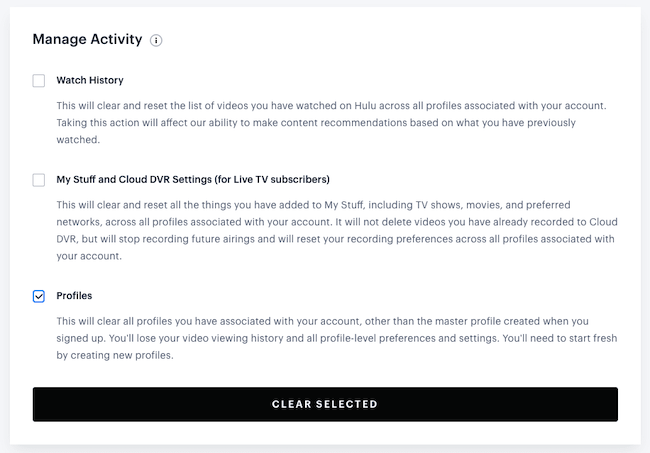Click the Profiles label text
The height and width of the screenshot is (453, 650).
tap(74, 296)
